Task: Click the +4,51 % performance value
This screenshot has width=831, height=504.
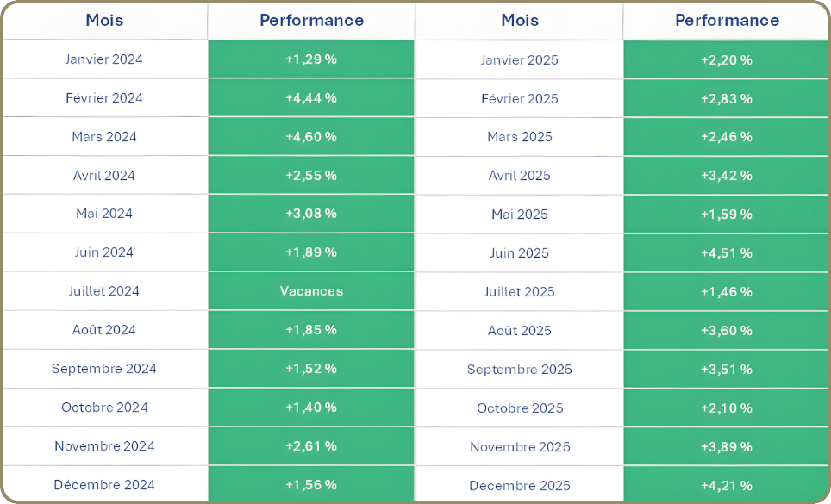Action: pos(727,253)
